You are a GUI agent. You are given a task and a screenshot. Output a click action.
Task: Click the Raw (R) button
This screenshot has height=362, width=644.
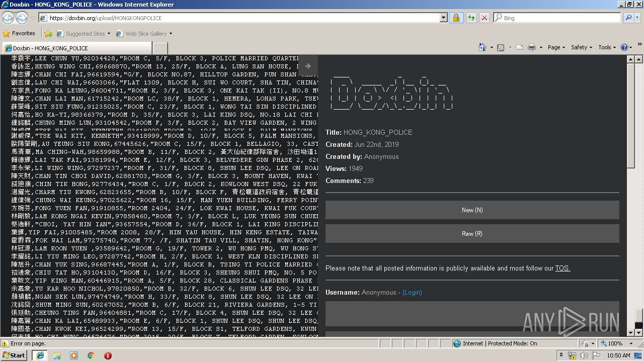(x=472, y=233)
